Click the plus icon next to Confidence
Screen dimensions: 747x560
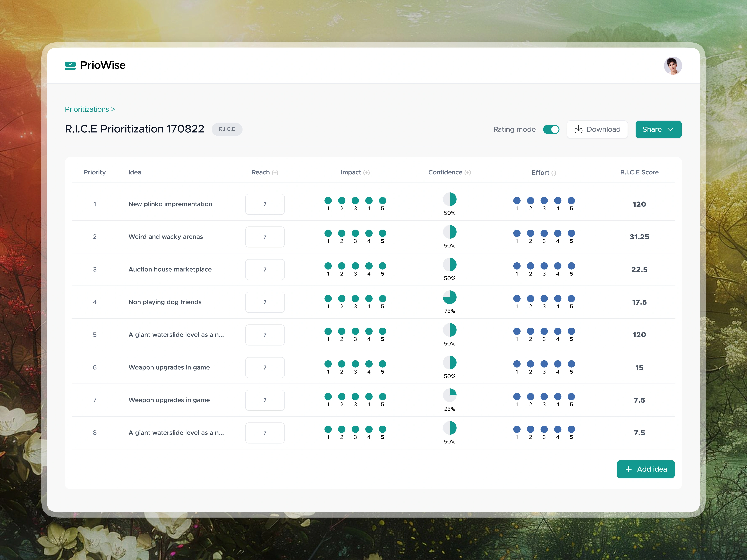tap(467, 173)
